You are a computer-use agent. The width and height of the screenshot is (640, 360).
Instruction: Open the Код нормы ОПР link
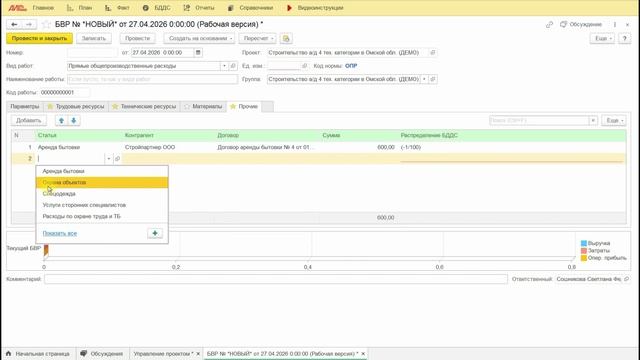pyautogui.click(x=351, y=66)
